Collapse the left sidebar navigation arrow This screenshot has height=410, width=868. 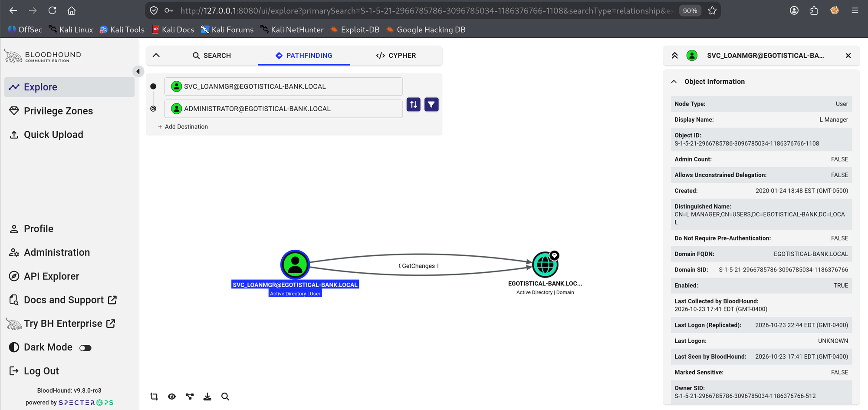[138, 71]
